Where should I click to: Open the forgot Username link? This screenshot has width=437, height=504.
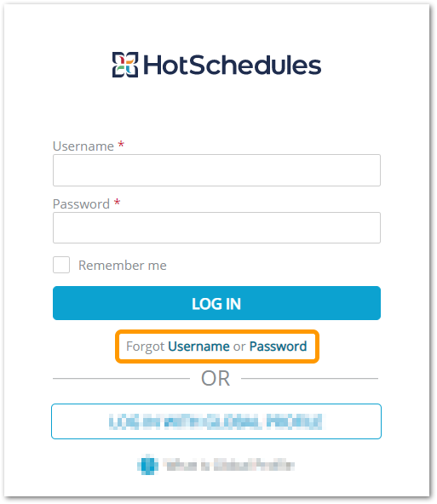(198, 346)
